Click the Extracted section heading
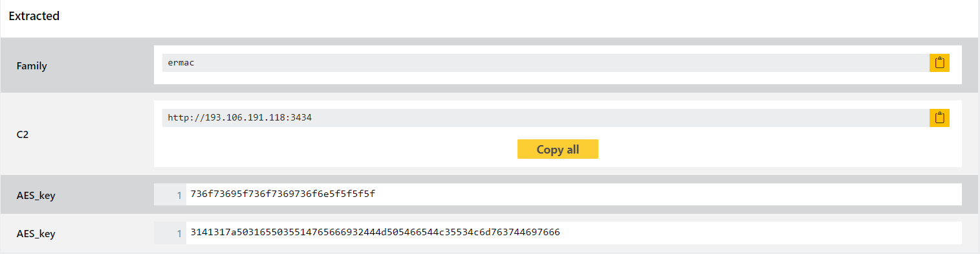 (34, 16)
